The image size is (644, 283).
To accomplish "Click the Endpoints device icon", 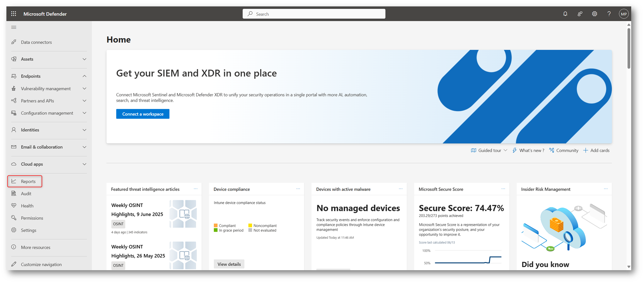I will [x=14, y=76].
